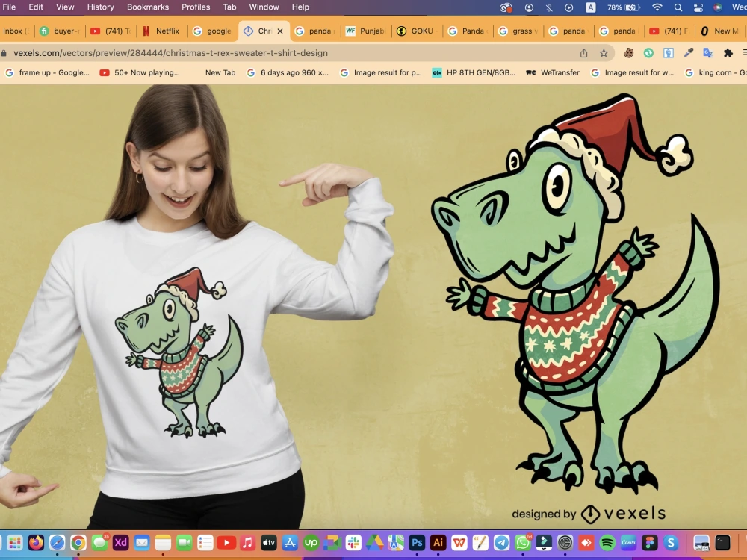
Task: Click the large T-rex illustration
Action: [575, 293]
